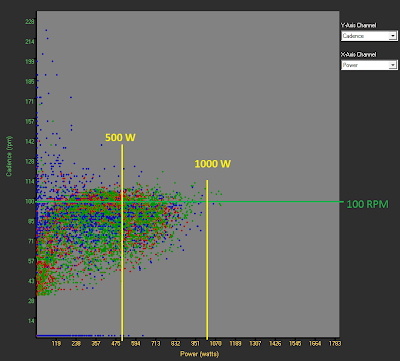400x361 pixels.
Task: Click the 832 tick on the power axis
Action: (x=175, y=344)
